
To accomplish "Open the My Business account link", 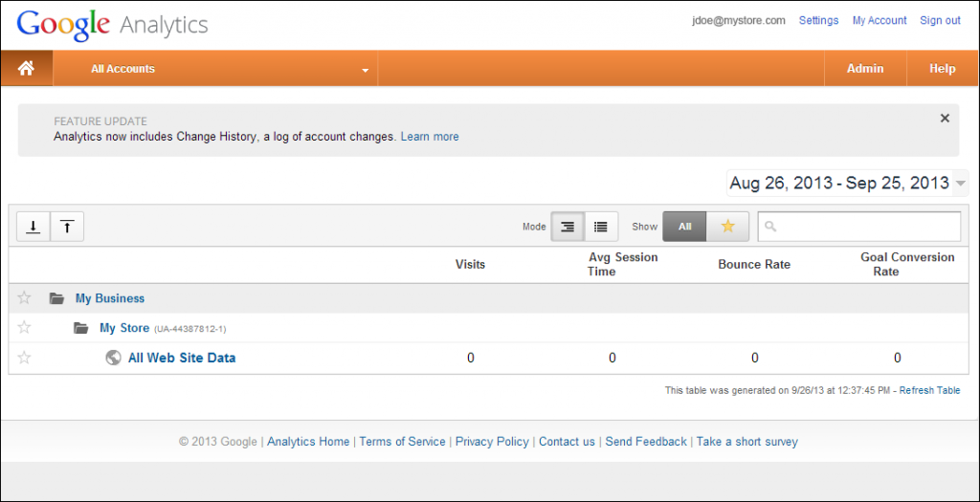I will [x=110, y=298].
